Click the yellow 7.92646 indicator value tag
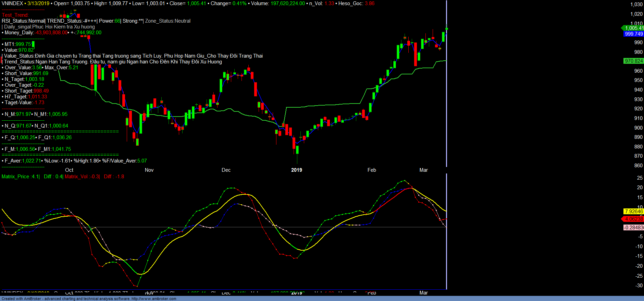This screenshot has height=301, width=644. click(634, 212)
